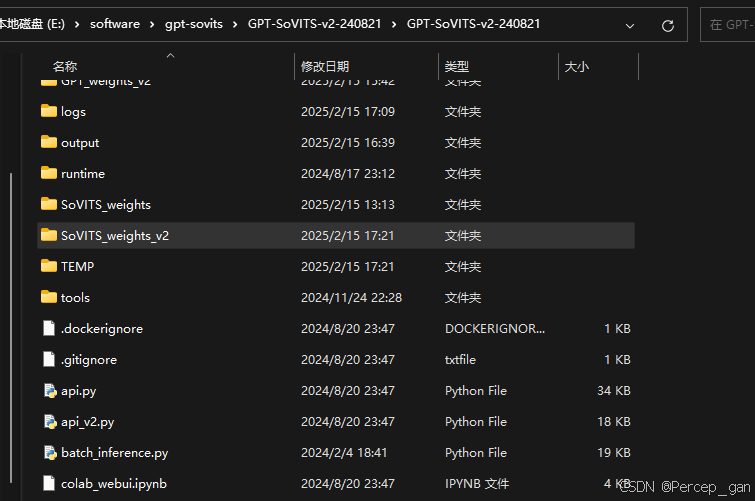Navigate to the software breadcrumb
This screenshot has width=755, height=501.
[115, 24]
